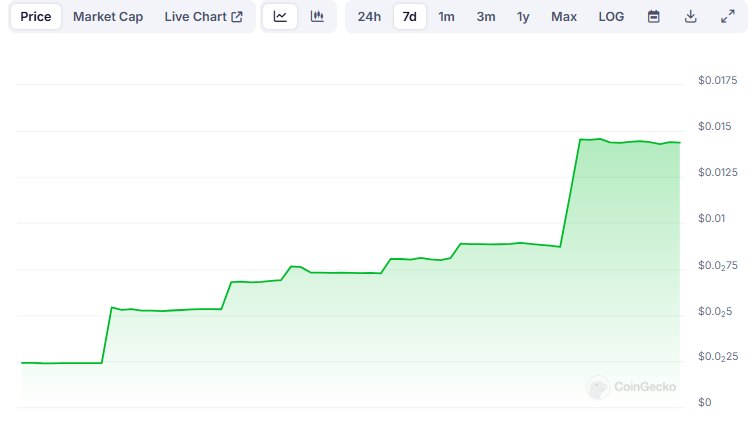Switch to the Market Cap tab
Screen dimensions: 754x421
click(x=108, y=17)
